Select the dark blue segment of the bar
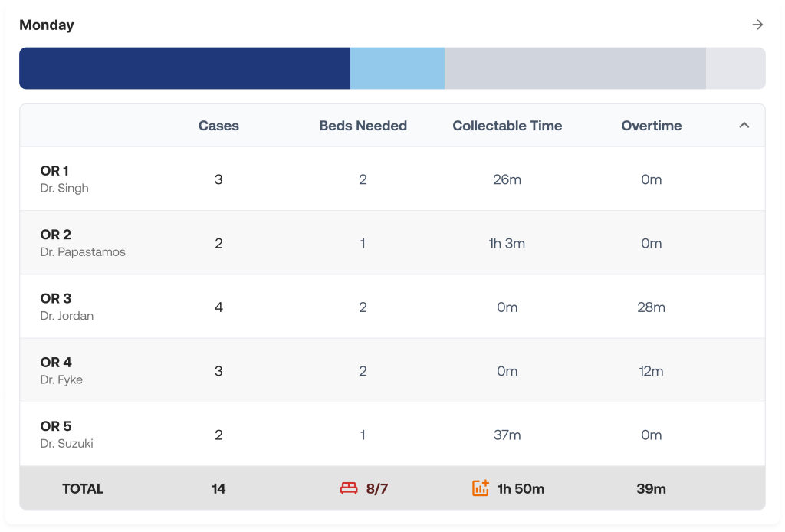 click(x=185, y=68)
